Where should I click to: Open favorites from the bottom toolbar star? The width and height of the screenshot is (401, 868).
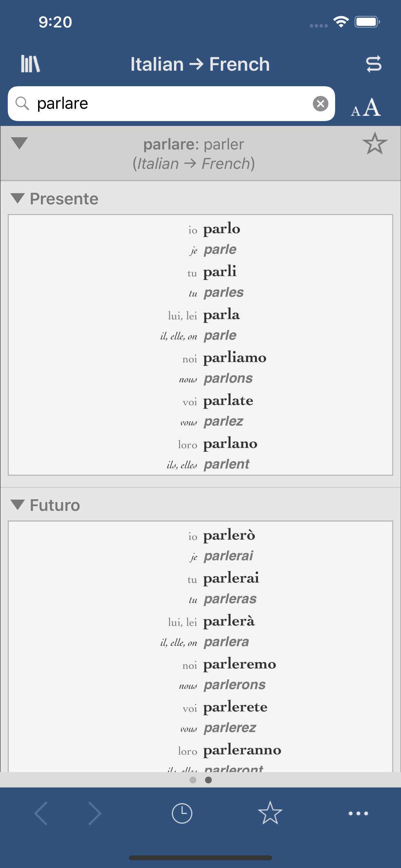coord(270,813)
